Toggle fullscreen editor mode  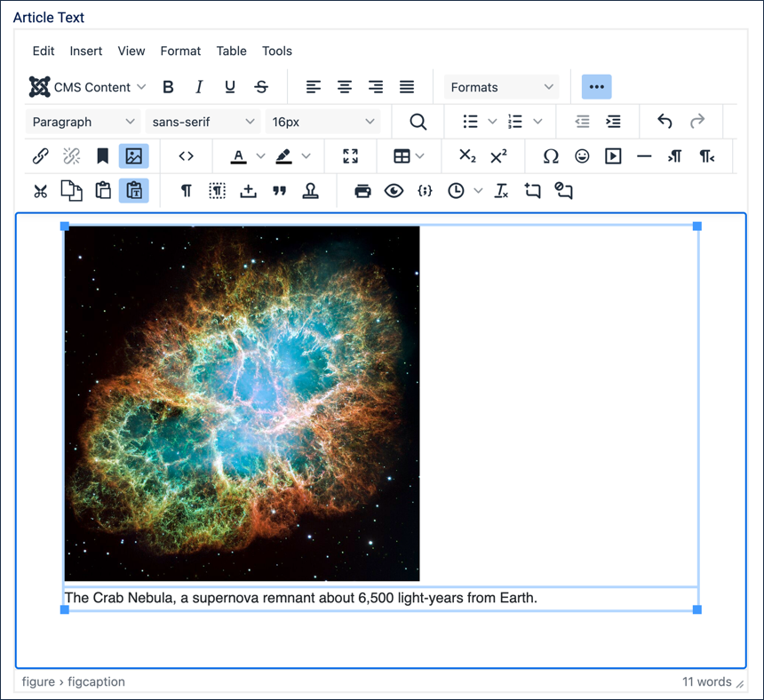coord(350,156)
